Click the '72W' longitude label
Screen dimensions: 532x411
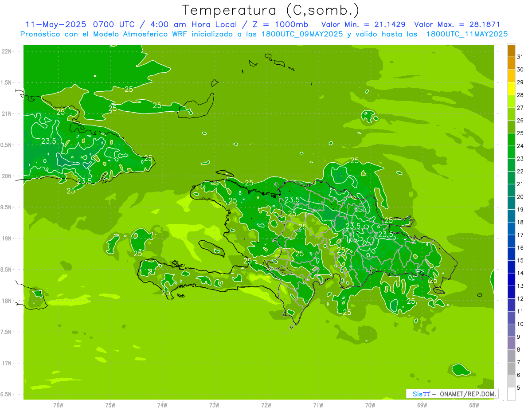[x=266, y=405]
